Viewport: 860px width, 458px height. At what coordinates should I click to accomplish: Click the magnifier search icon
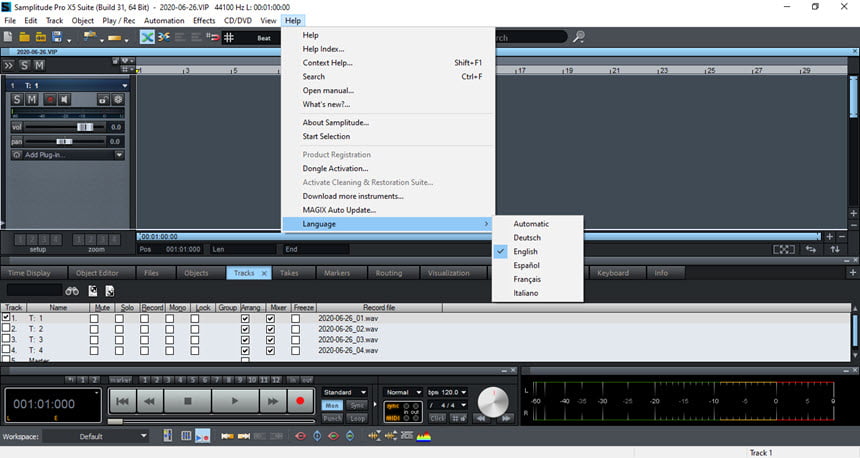(x=579, y=37)
